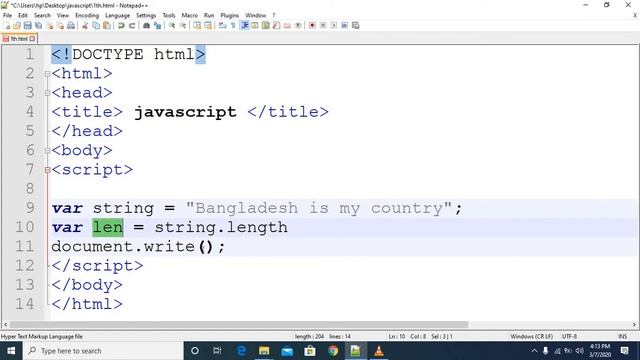Close the 1th.html tab with its X
640x360 pixels.
click(32, 39)
